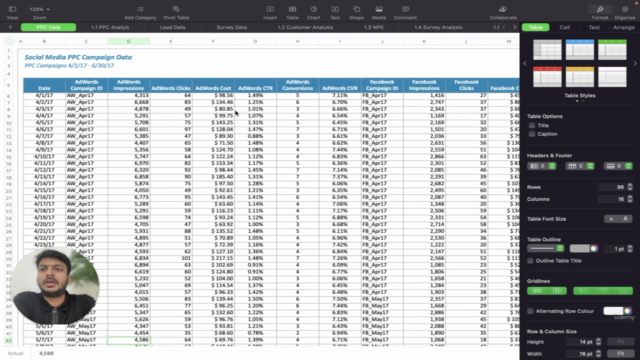The image size is (640, 360).
Task: Open the Collaborate options
Action: click(x=503, y=9)
